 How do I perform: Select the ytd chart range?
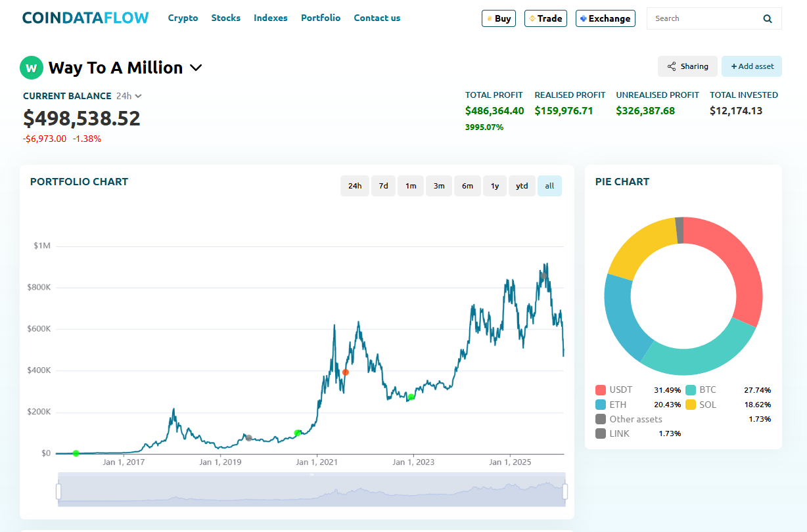point(522,186)
